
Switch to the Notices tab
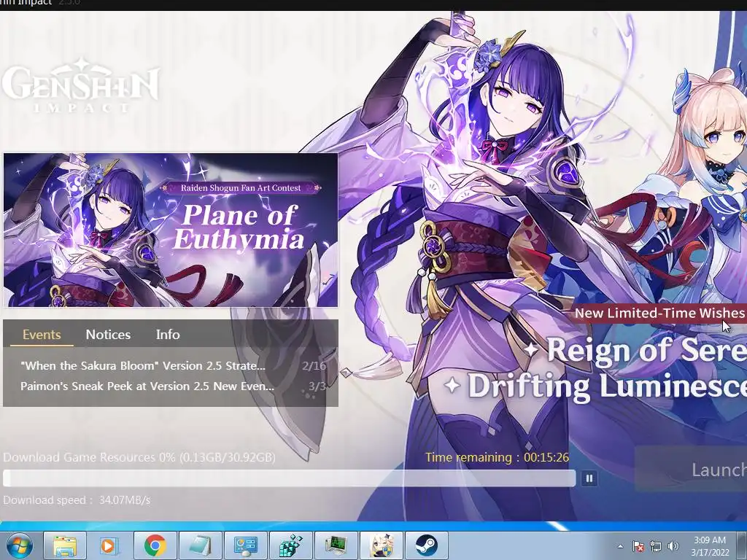click(108, 334)
